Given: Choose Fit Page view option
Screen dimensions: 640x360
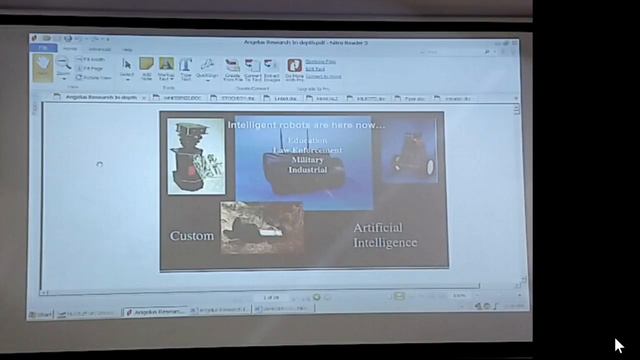Looking at the screenshot, I should click(x=91, y=69).
